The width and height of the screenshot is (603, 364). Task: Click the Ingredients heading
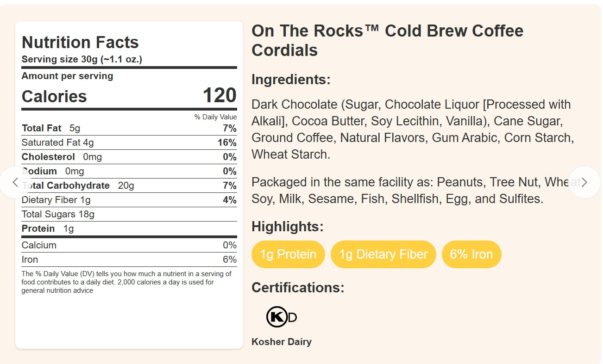click(x=291, y=80)
